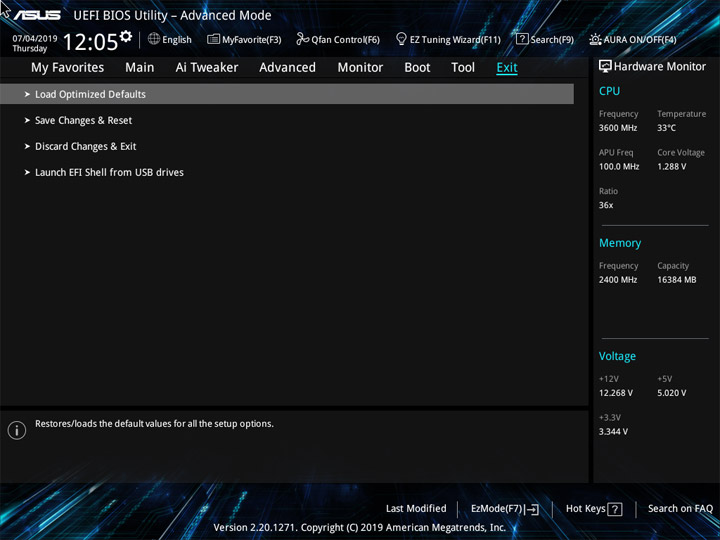The height and width of the screenshot is (540, 720).
Task: Click the info circle icon in help area
Action: pyautogui.click(x=17, y=430)
